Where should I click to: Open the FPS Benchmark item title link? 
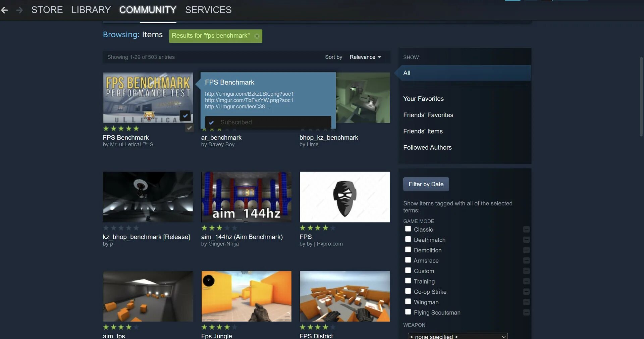point(126,137)
